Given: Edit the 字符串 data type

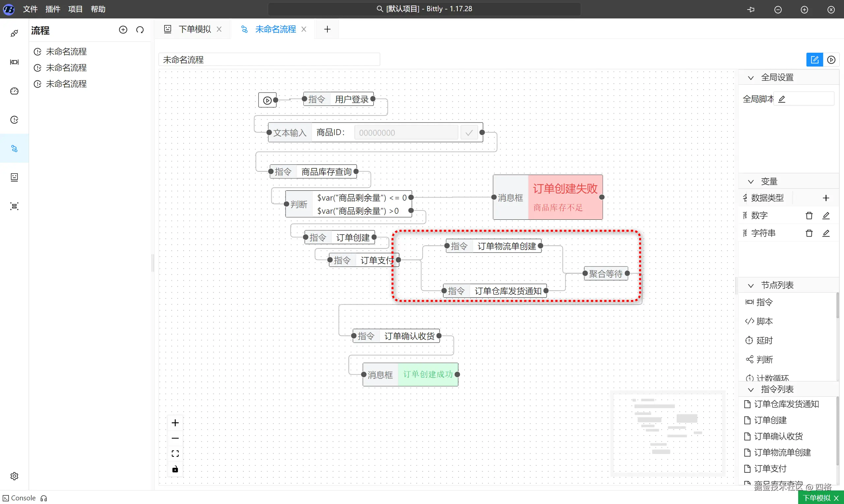Looking at the screenshot, I should coord(826,233).
